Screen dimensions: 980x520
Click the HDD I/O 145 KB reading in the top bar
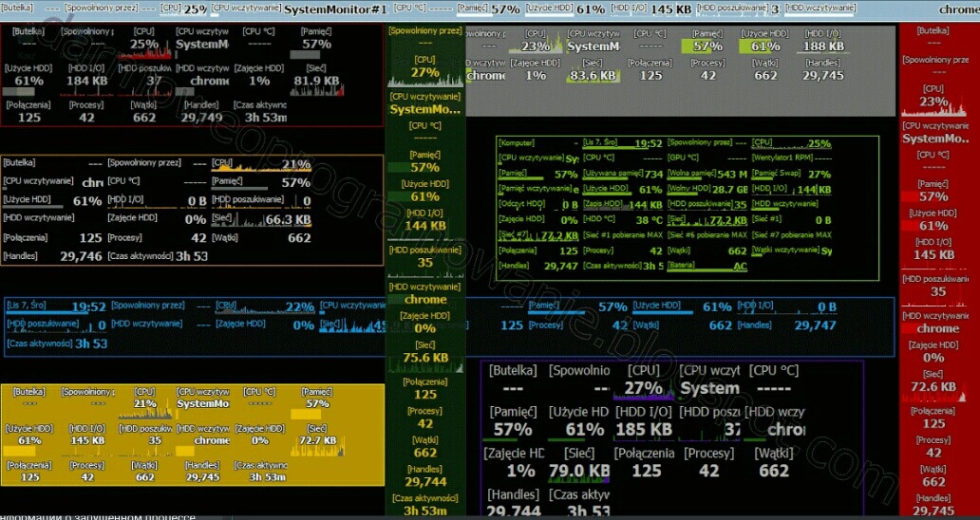[669, 9]
